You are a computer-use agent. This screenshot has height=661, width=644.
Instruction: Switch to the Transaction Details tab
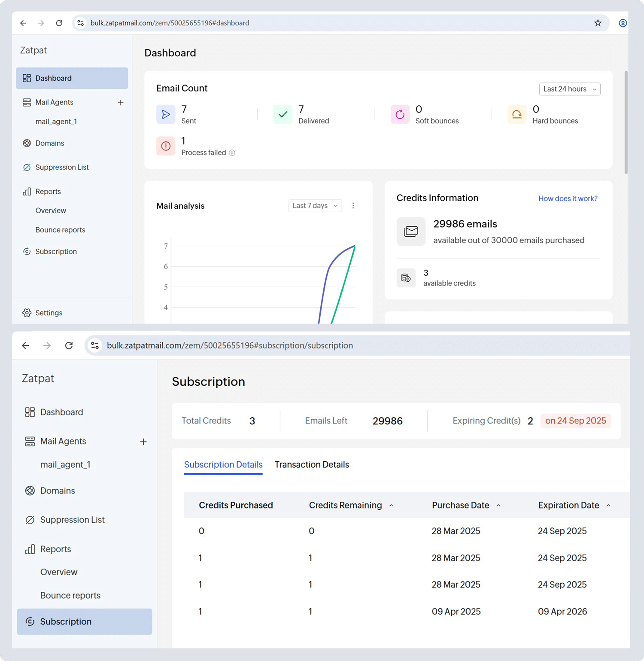[x=312, y=465]
